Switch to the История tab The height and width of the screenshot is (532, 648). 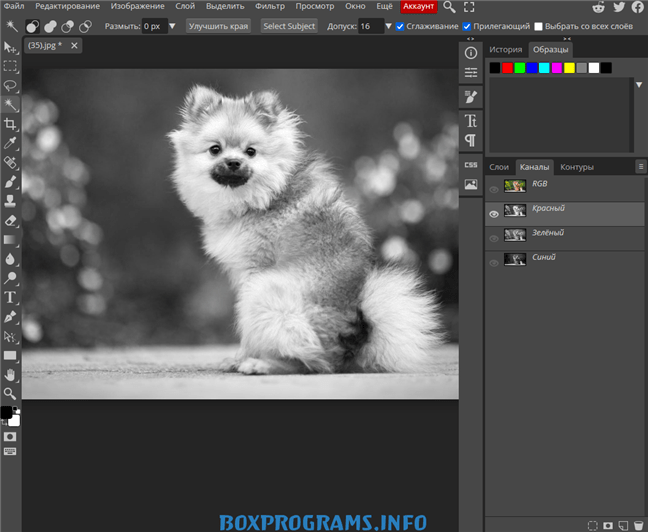(x=506, y=50)
